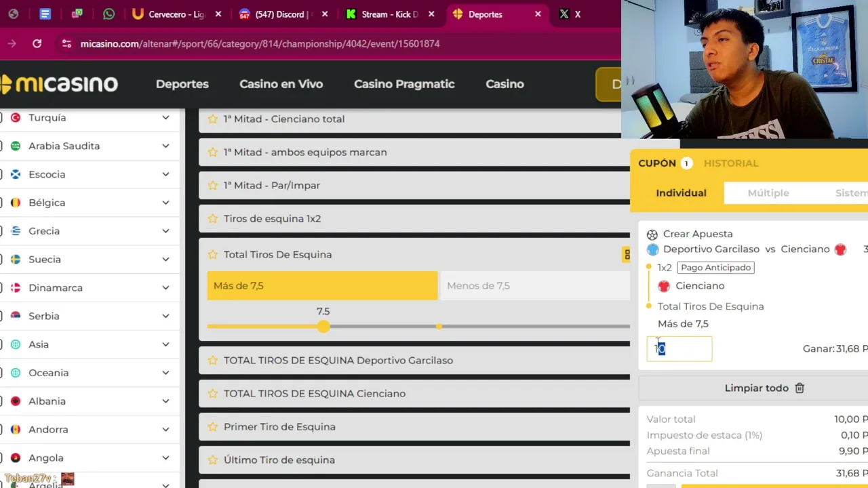Click the Pago Anticipado badge
Screen dimensions: 868x488
coord(715,268)
